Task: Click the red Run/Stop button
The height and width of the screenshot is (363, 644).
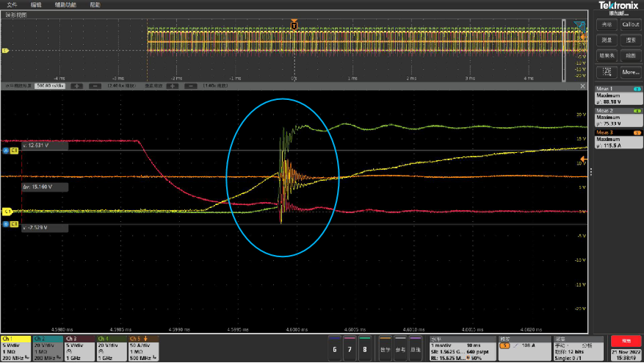Action: click(626, 342)
